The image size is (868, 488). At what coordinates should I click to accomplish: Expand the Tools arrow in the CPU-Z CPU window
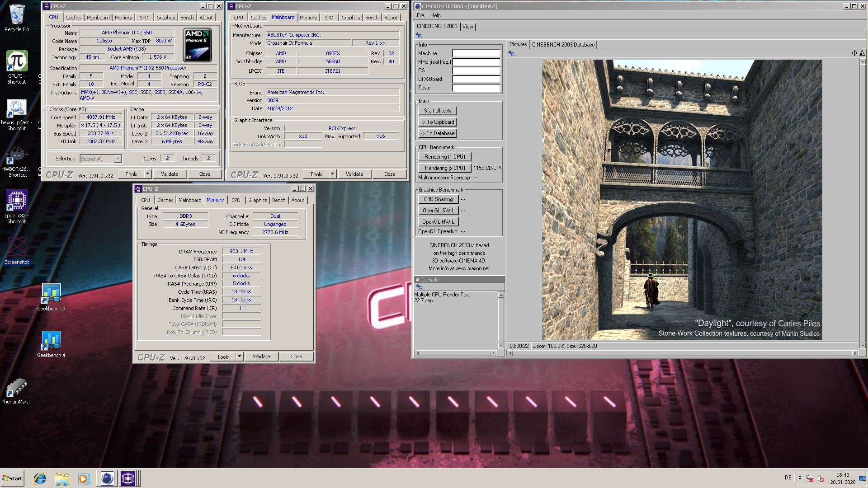pos(147,174)
